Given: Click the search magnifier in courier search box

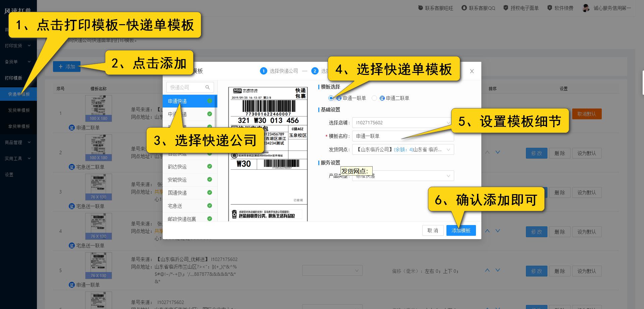Looking at the screenshot, I should [207, 87].
